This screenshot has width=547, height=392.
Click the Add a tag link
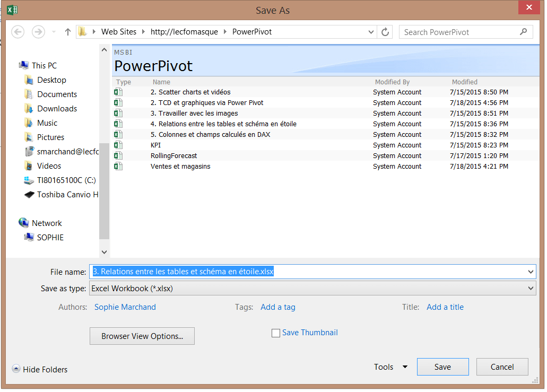tap(278, 307)
